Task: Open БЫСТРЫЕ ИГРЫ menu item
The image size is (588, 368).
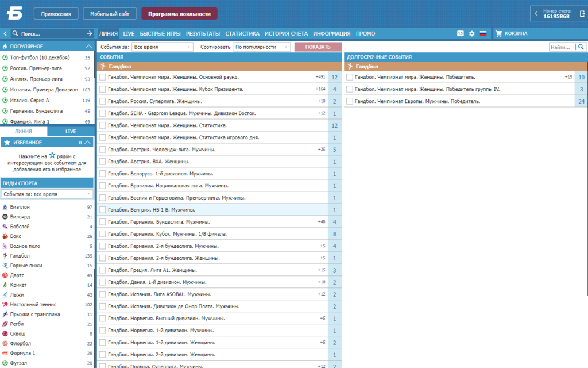Action: (x=160, y=34)
